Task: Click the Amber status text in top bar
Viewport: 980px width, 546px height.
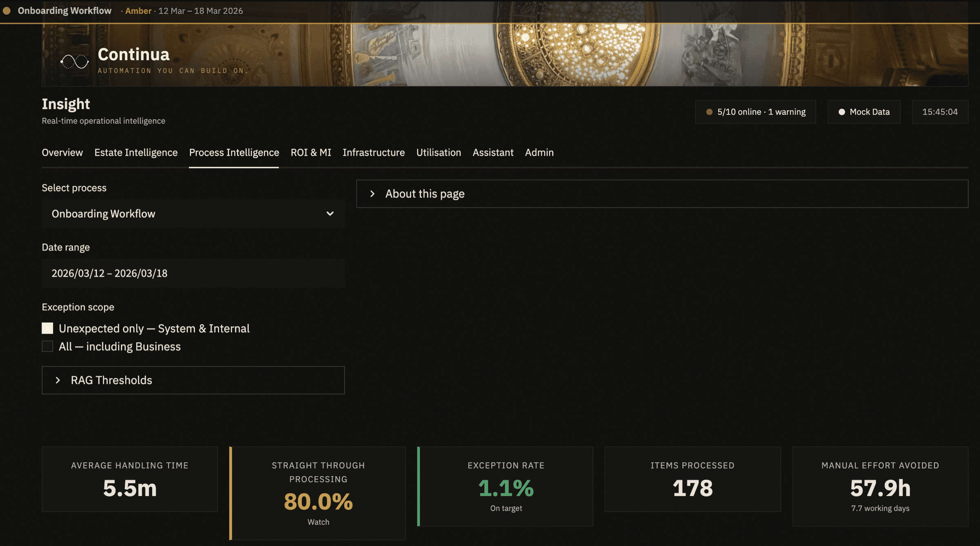Action: pyautogui.click(x=138, y=11)
